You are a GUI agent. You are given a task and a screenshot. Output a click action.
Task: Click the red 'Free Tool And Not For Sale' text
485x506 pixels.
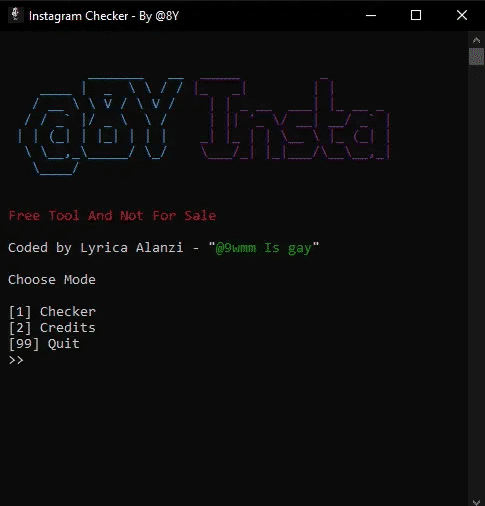tap(112, 216)
